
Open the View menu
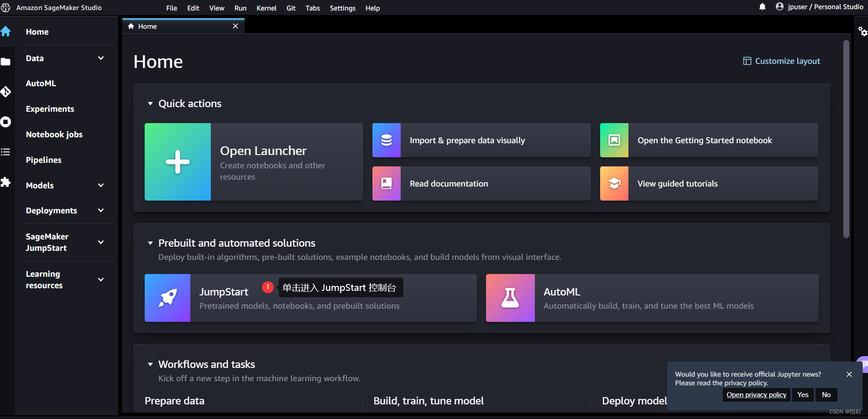click(217, 8)
